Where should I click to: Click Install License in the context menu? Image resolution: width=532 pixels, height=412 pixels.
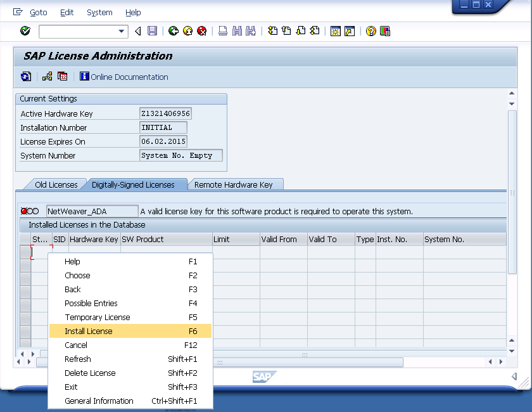(x=130, y=331)
